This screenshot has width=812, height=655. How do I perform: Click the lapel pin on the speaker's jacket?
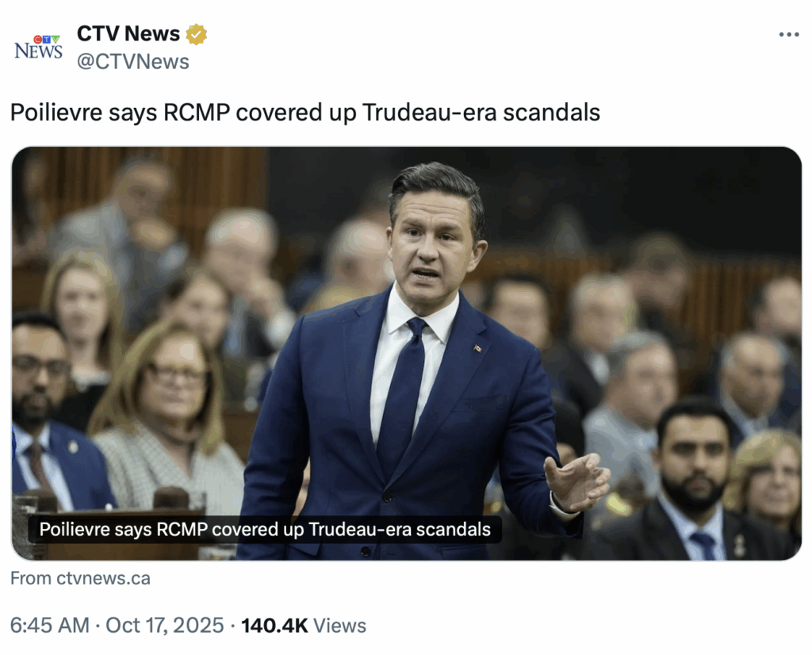click(477, 348)
